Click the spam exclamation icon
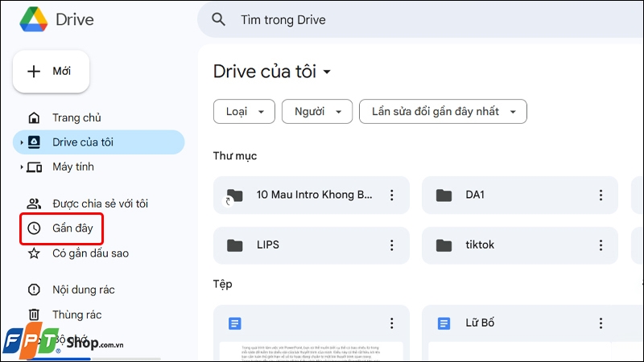 (x=34, y=290)
